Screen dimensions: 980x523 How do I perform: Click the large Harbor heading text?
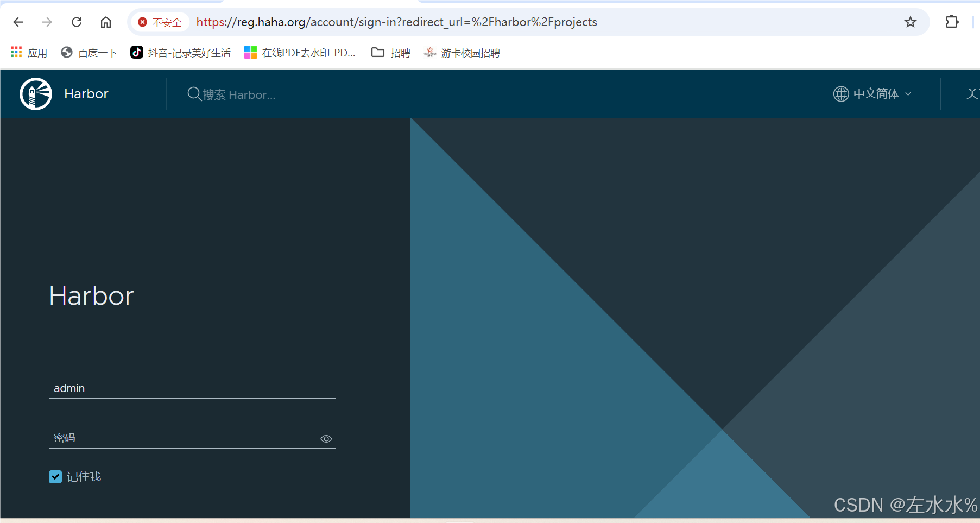coord(91,296)
